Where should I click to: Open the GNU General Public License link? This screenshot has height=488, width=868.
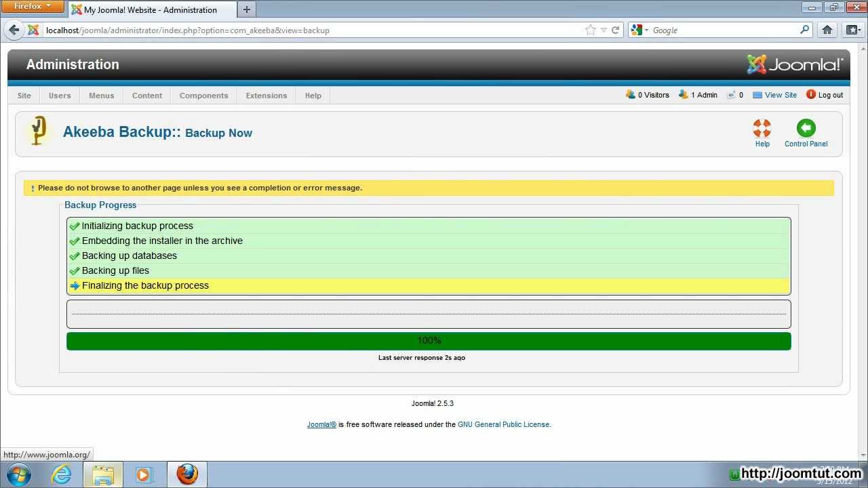point(503,424)
